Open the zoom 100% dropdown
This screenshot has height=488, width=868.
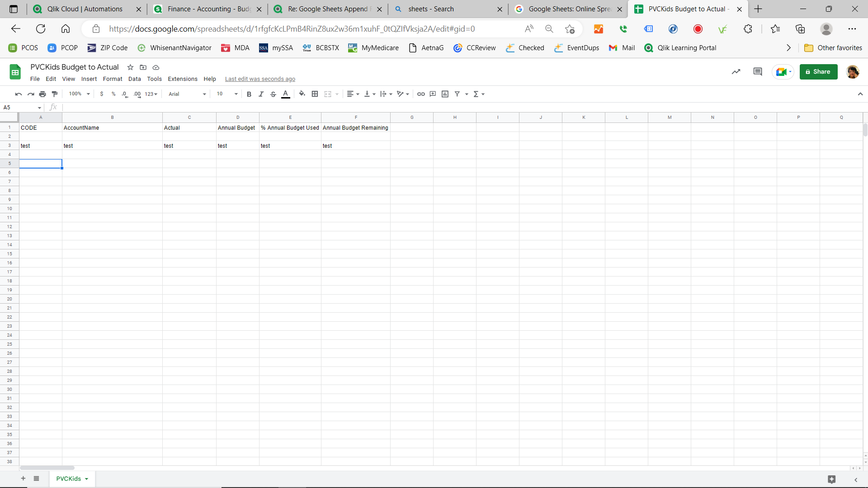point(79,94)
